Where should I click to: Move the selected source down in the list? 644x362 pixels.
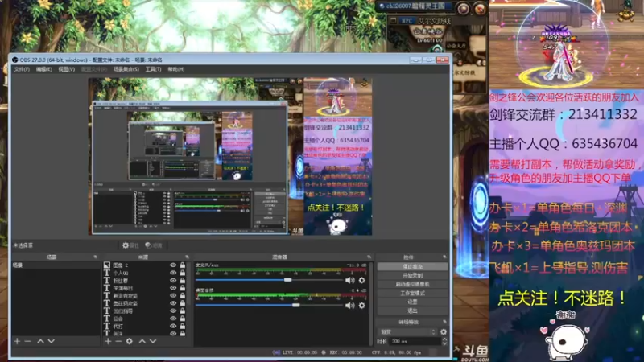point(153,341)
